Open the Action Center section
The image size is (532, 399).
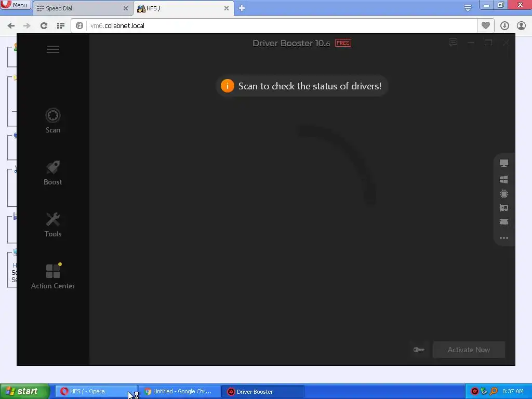53,276
